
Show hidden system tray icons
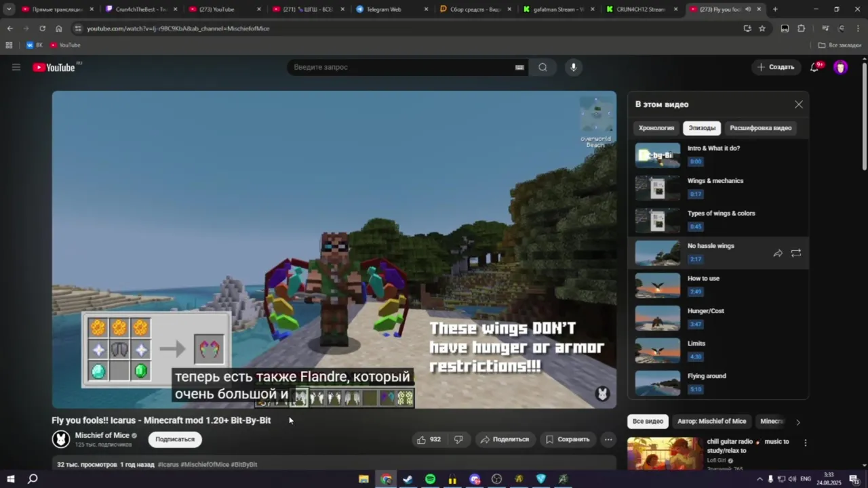(759, 479)
